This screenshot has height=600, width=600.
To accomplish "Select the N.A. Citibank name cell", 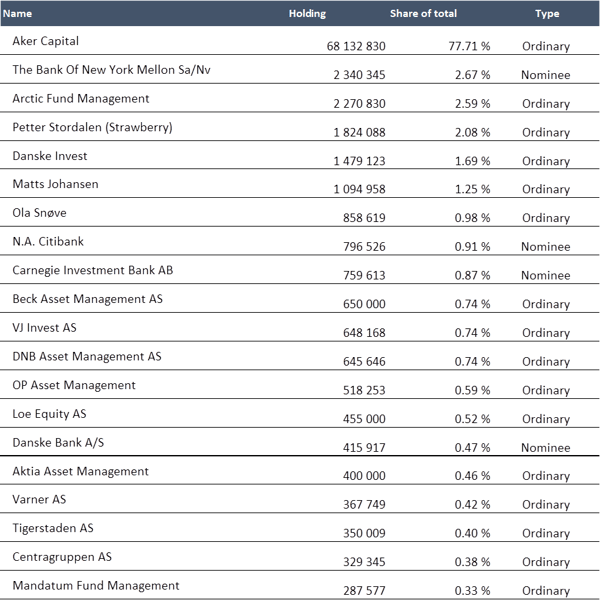I will tap(48, 241).
